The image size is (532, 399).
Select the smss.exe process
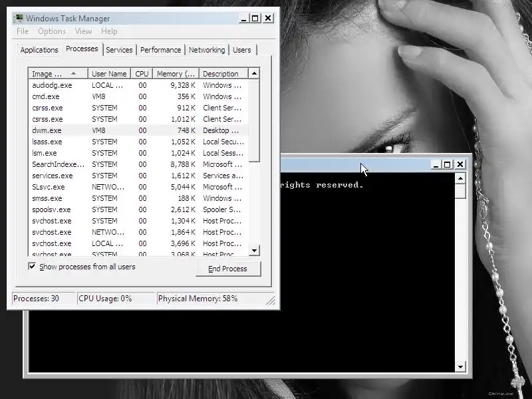coord(139,198)
